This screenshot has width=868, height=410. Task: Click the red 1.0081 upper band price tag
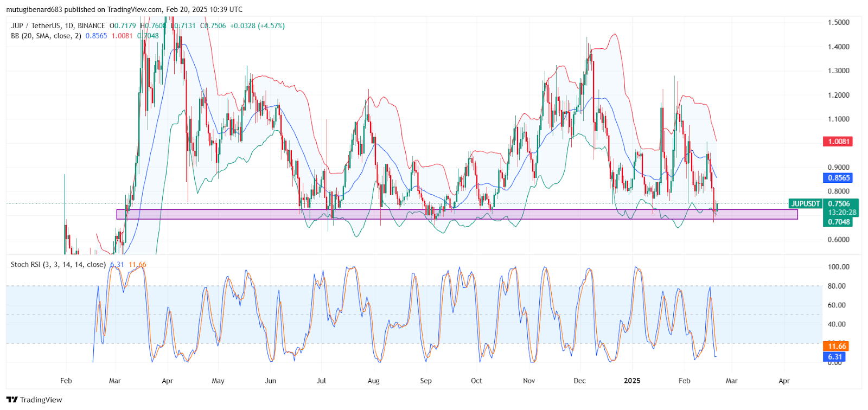click(x=838, y=142)
